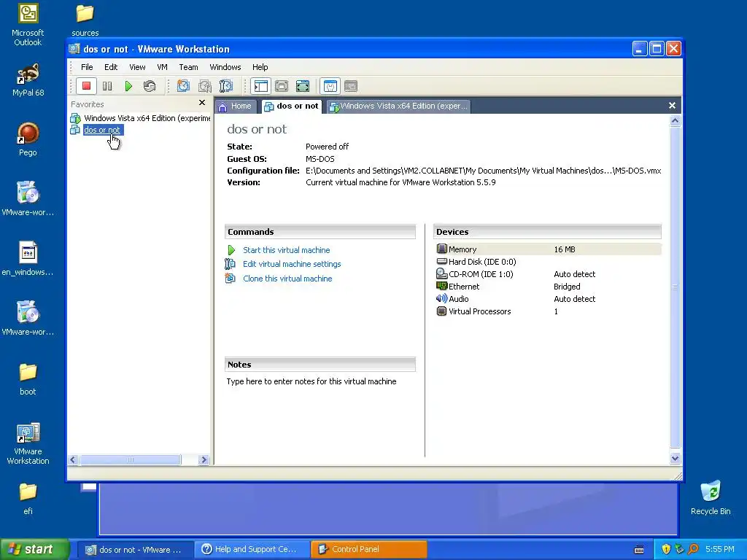Click the Favorites horizontal scroll right arrow
The image size is (747, 560).
click(x=204, y=460)
